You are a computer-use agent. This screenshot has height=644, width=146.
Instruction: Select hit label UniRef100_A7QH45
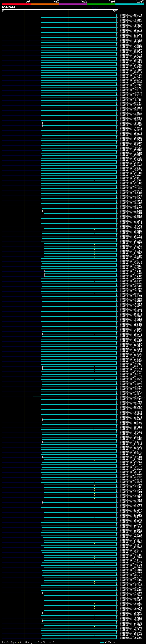131,55
